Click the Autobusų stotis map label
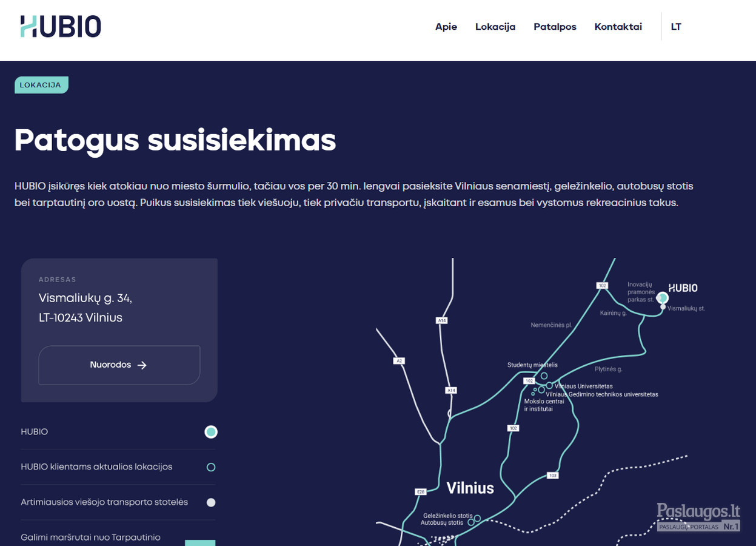 click(x=442, y=522)
